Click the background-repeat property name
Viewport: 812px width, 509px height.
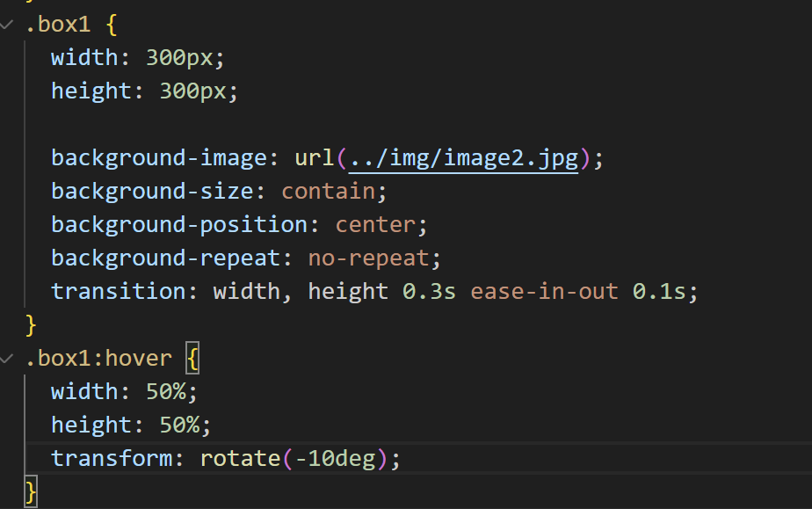pyautogui.click(x=166, y=258)
